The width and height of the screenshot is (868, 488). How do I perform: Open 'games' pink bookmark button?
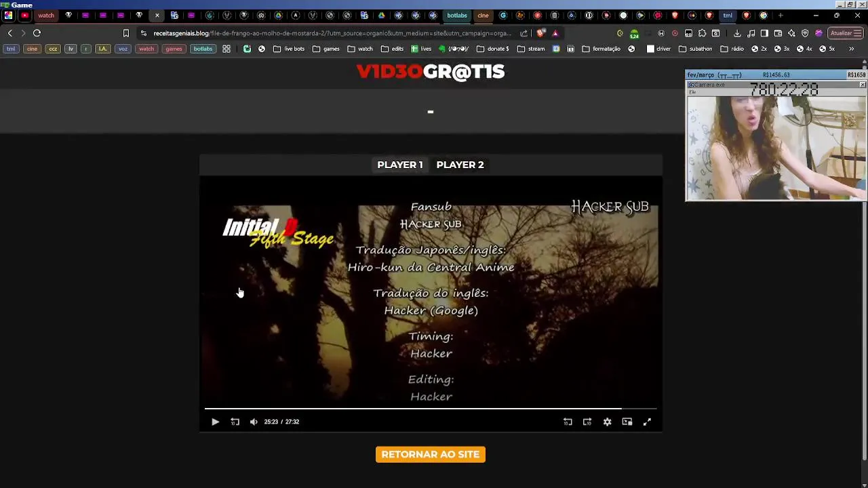point(174,49)
